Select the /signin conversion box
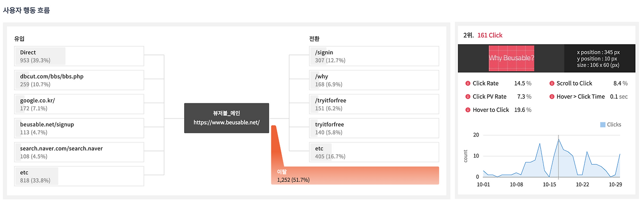 coord(374,56)
